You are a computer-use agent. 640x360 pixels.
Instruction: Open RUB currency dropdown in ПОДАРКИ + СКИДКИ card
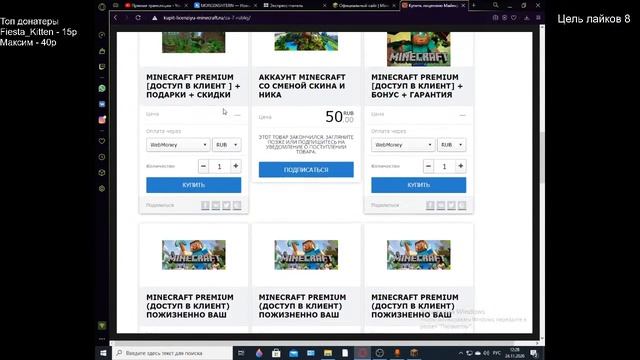(x=227, y=145)
